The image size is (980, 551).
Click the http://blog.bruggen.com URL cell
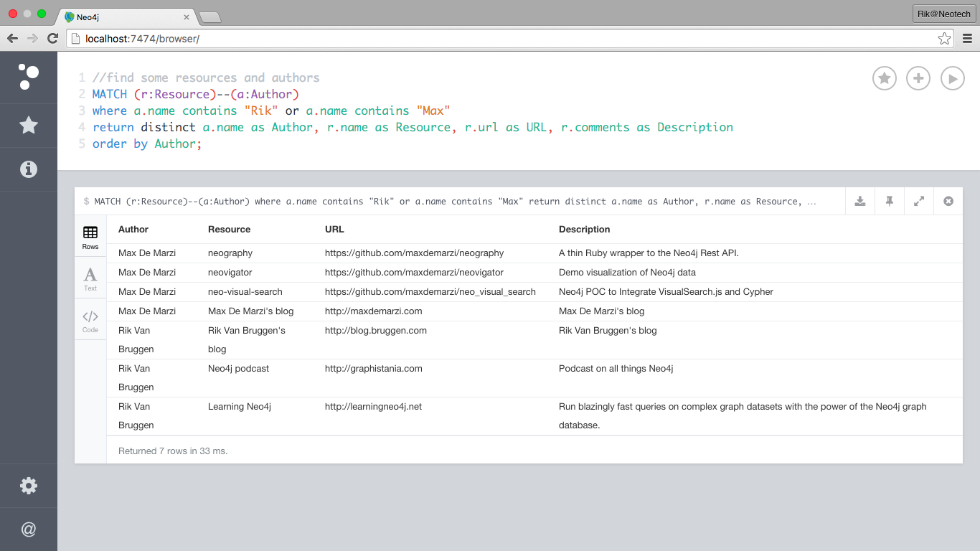coord(376,331)
